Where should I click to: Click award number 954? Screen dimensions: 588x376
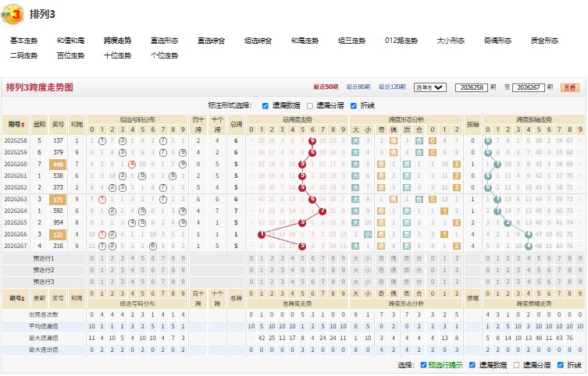(x=58, y=222)
